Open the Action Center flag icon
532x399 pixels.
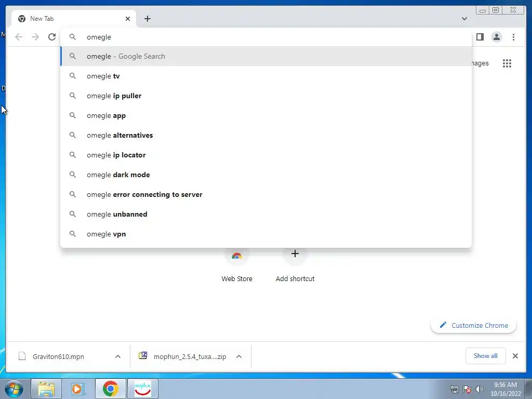tap(467, 389)
